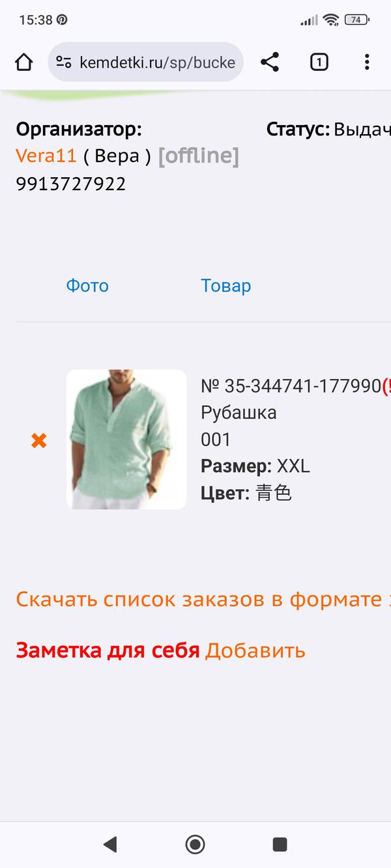Click Добавить next to Заметка для себя
Image resolution: width=391 pixels, height=868 pixels.
point(255,651)
